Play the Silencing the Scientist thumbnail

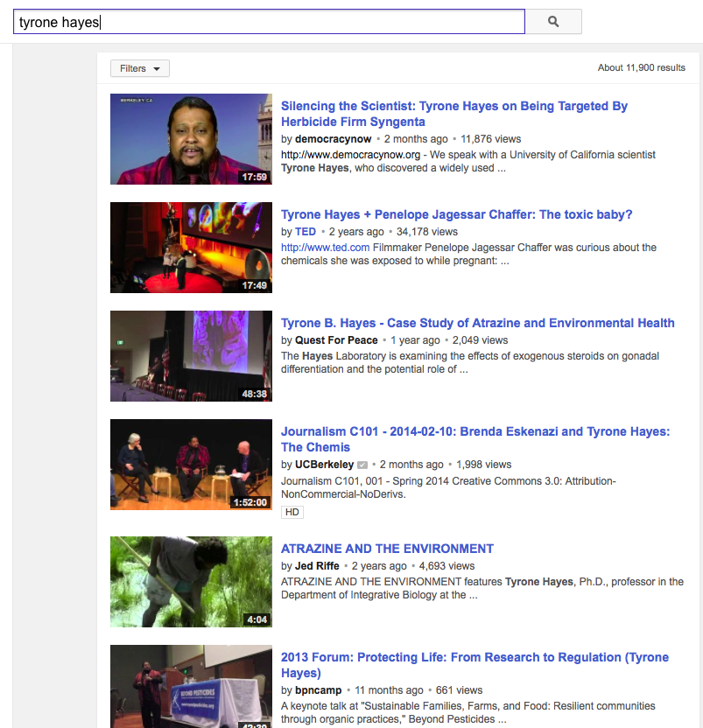pyautogui.click(x=191, y=139)
